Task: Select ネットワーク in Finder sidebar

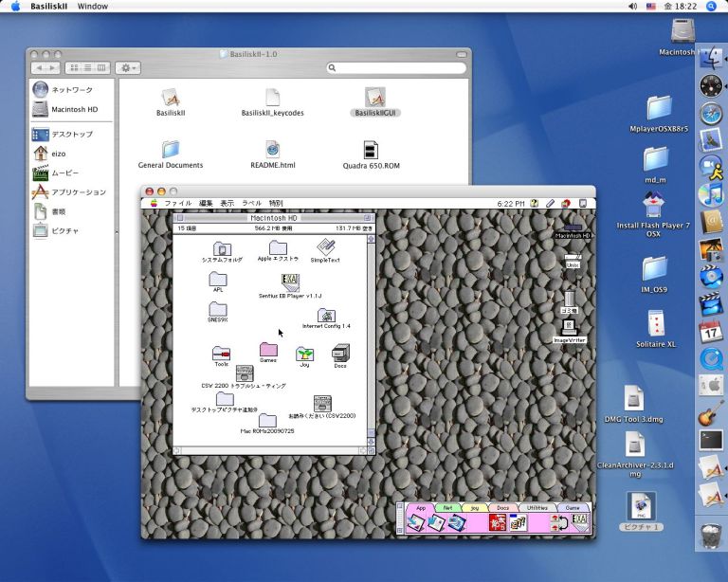Action: point(71,89)
